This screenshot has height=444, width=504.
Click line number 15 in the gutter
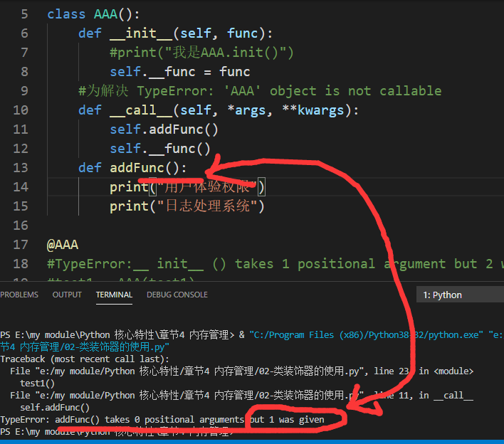click(x=21, y=206)
